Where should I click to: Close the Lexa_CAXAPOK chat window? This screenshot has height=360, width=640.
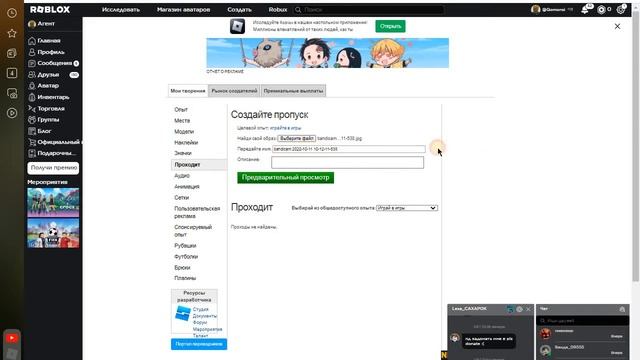[x=528, y=309]
